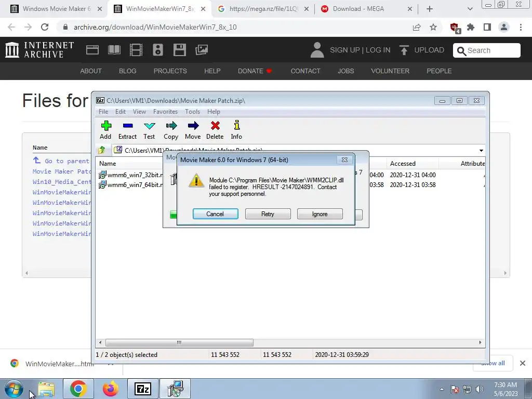Open the DONATE link in archive navigation
532x399 pixels.
255,71
